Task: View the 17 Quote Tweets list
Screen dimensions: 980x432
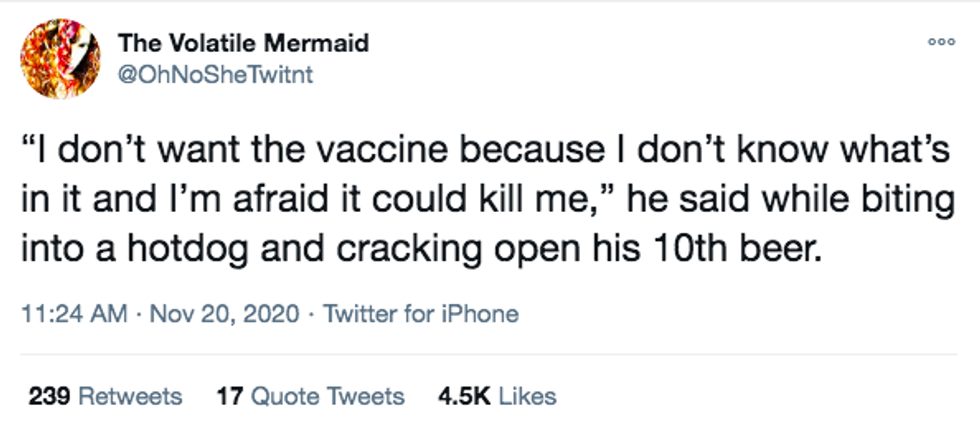Action: click(x=310, y=396)
